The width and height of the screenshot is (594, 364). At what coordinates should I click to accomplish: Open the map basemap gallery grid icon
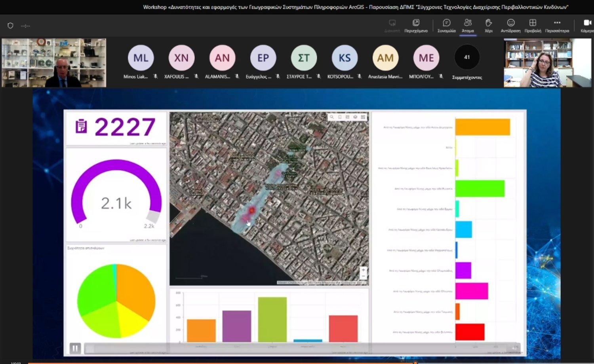[x=363, y=117]
